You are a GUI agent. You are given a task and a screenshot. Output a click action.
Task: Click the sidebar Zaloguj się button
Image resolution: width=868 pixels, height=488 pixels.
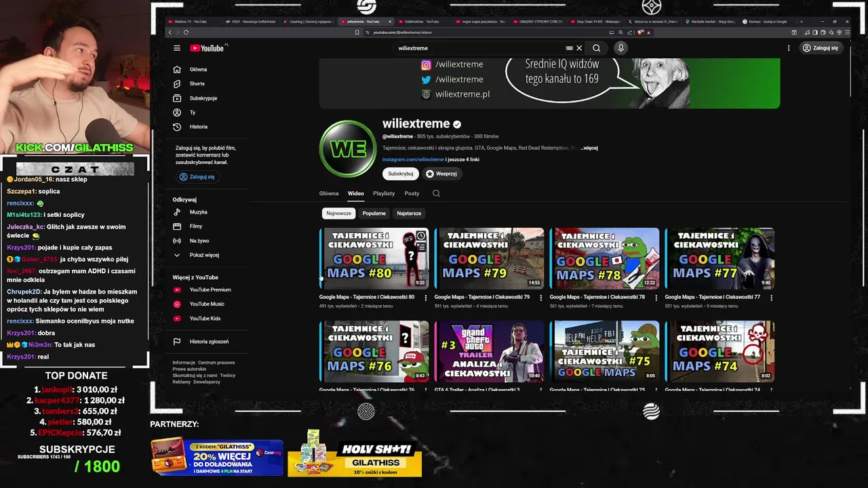point(197,177)
